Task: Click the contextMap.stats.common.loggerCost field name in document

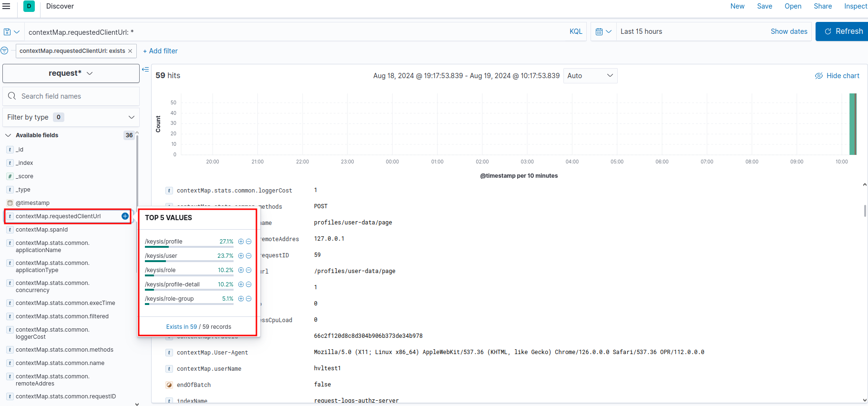Action: pyautogui.click(x=235, y=191)
